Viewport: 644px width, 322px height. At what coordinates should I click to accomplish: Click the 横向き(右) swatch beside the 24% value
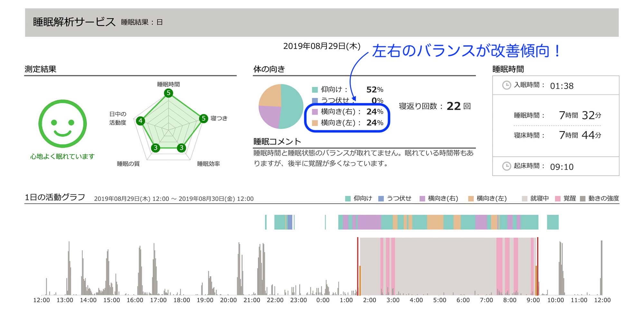[315, 112]
